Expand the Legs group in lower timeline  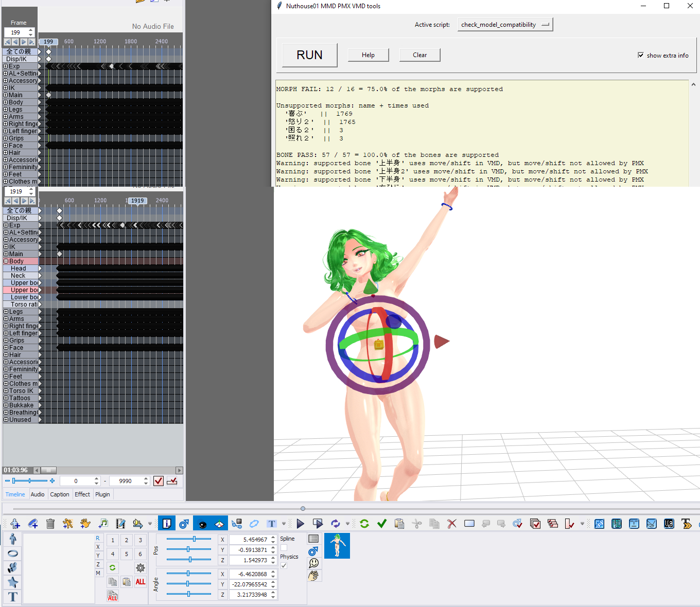pyautogui.click(x=6, y=312)
